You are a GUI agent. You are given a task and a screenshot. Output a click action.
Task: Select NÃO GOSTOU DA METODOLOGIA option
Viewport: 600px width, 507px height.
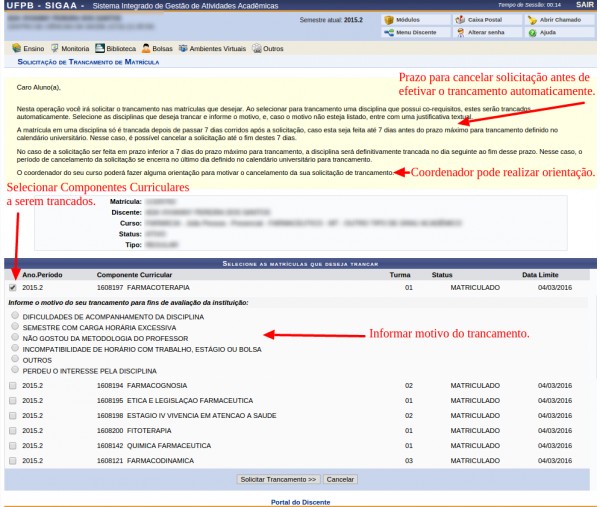(15, 337)
